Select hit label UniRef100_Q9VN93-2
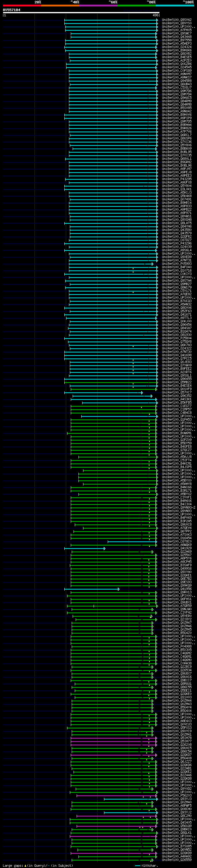The width and height of the screenshot is (197, 868). (x=179, y=507)
